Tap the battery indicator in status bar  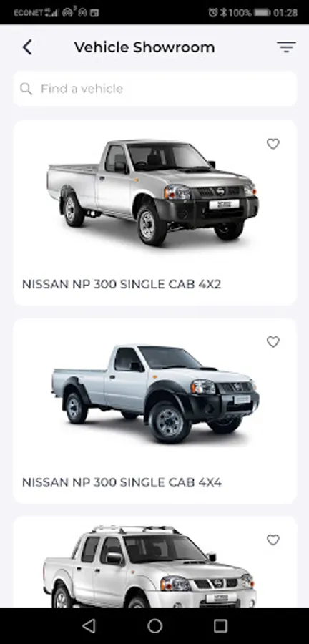[x=262, y=13]
